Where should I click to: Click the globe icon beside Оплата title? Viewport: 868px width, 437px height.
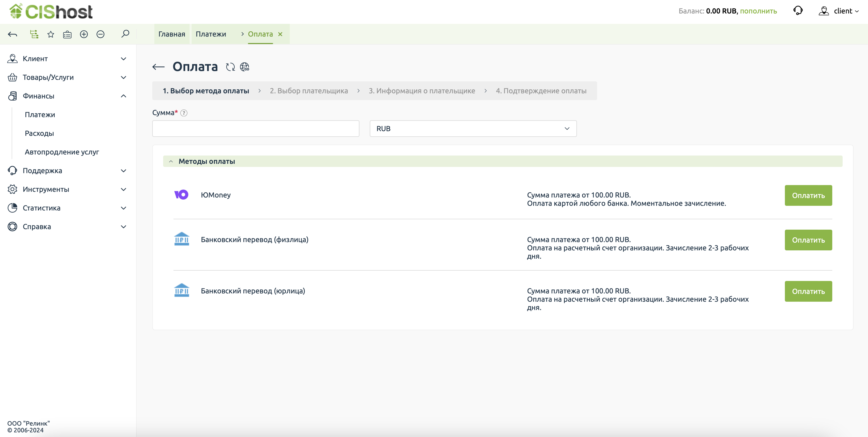[245, 67]
